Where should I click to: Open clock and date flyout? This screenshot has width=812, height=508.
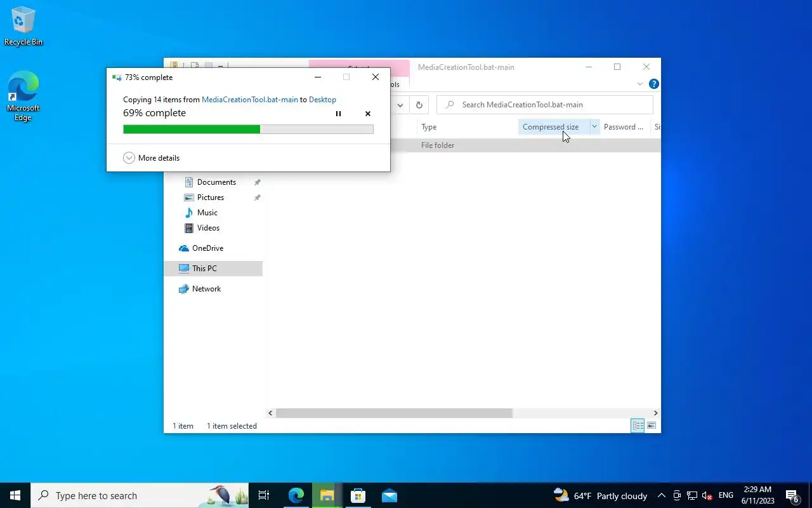click(757, 495)
